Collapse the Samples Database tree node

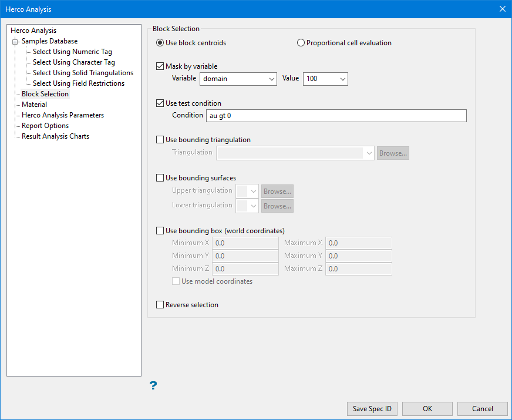15,41
